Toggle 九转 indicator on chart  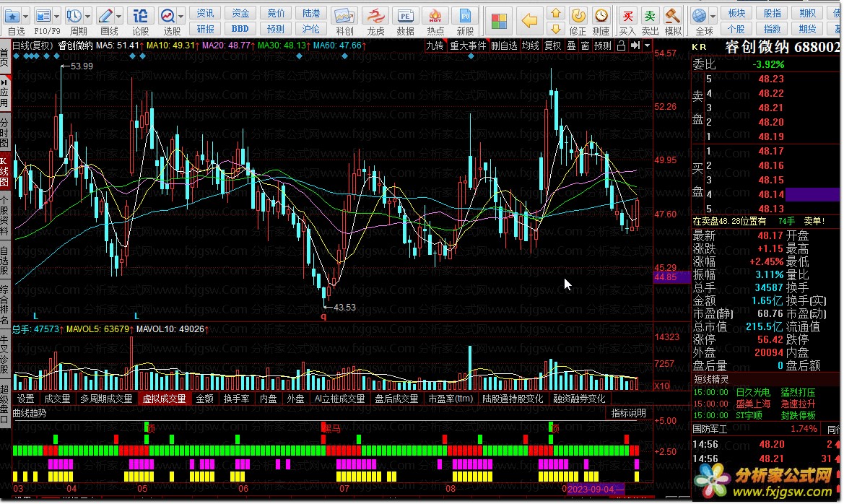(435, 45)
